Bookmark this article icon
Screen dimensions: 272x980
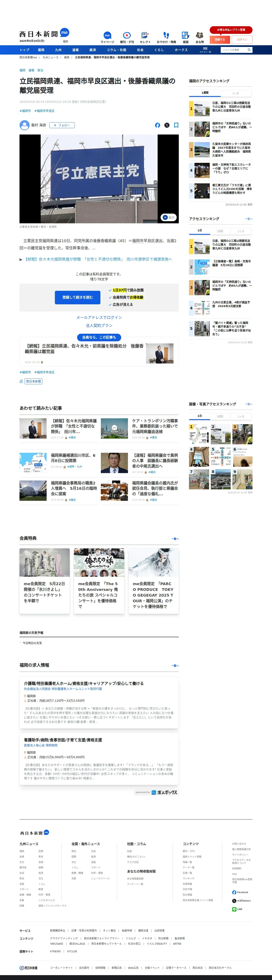[x=176, y=125]
